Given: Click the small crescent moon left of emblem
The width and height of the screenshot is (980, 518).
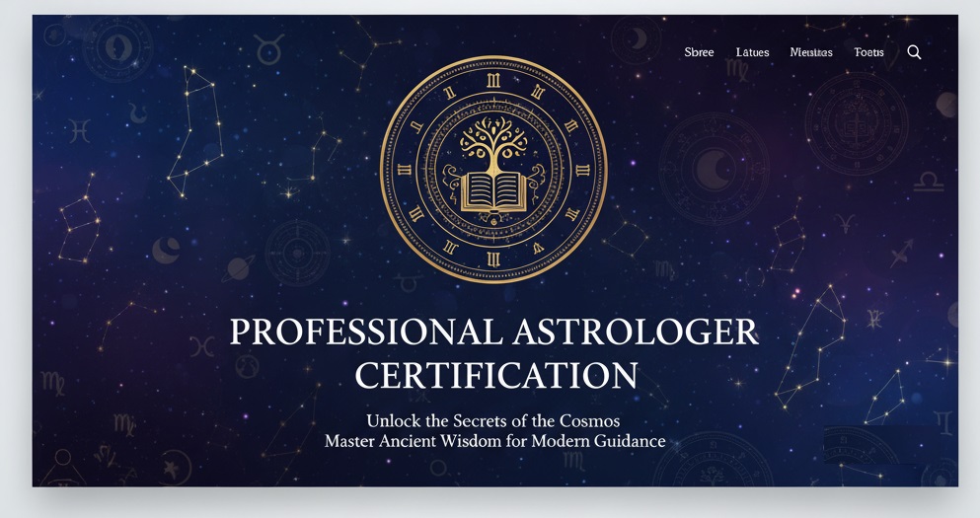Looking at the screenshot, I should pyautogui.click(x=166, y=250).
